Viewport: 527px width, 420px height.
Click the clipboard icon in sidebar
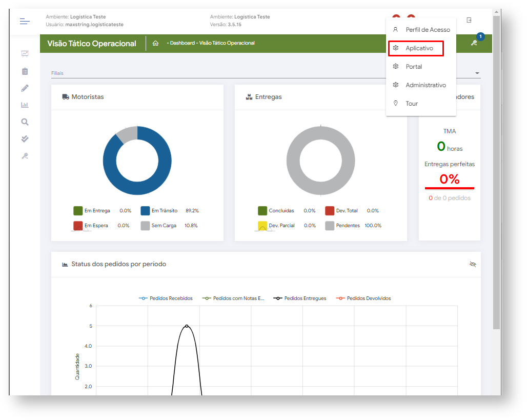(25, 71)
